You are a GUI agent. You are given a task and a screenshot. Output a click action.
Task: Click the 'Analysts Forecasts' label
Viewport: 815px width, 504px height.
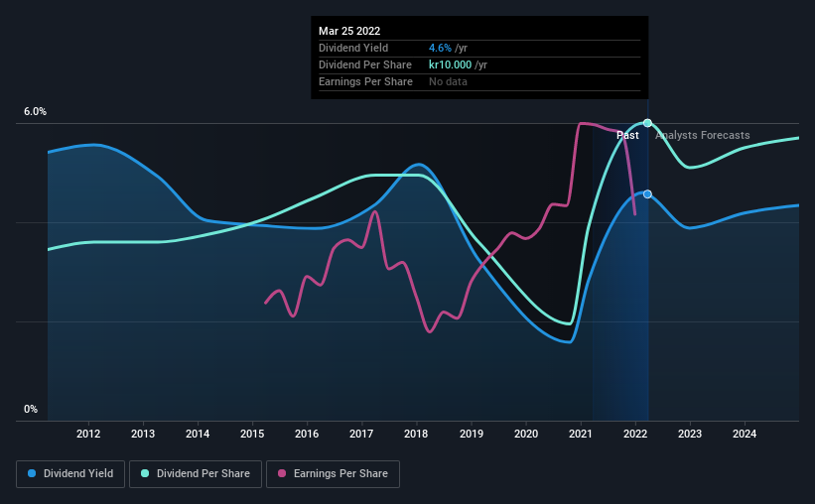702,135
